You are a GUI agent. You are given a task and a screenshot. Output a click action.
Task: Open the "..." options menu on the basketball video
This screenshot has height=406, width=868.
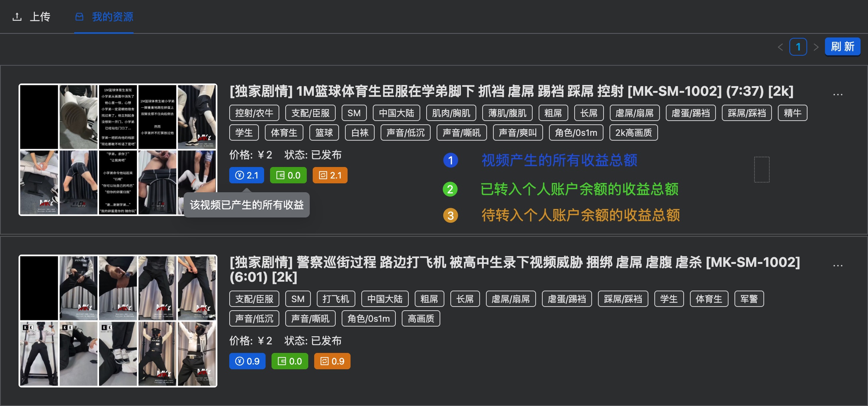click(x=838, y=95)
